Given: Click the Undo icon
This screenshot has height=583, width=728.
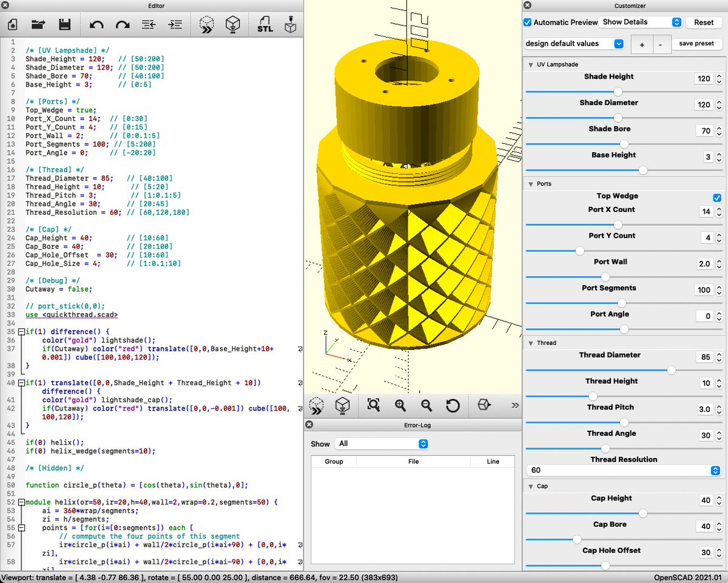Looking at the screenshot, I should click(x=97, y=24).
